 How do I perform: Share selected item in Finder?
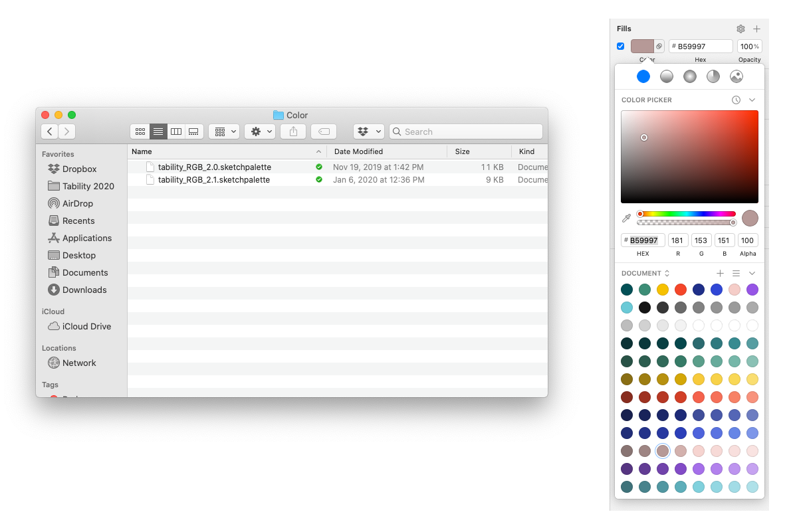[293, 132]
